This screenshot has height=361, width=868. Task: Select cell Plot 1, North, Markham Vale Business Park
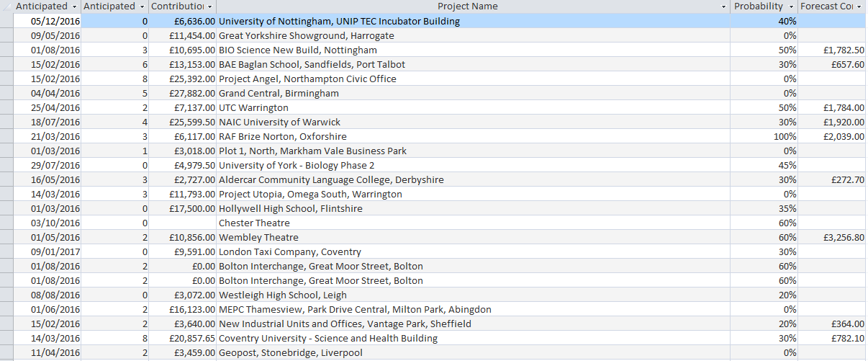474,151
